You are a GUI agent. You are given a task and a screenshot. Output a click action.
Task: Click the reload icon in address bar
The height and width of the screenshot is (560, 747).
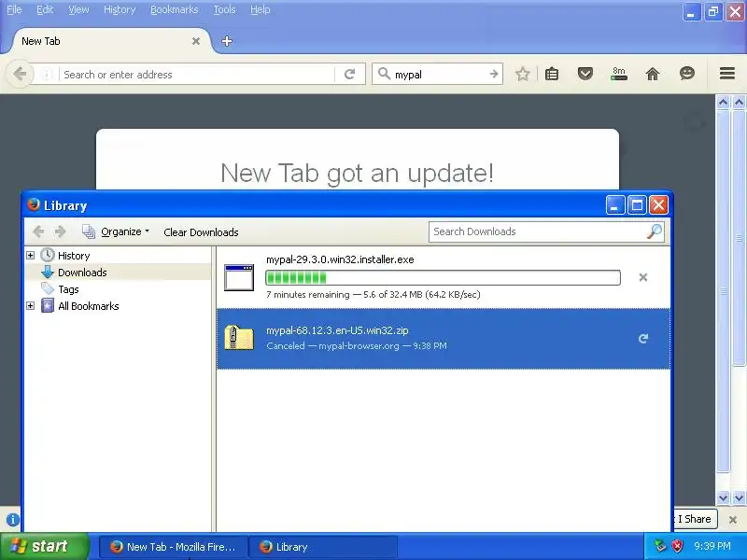pos(350,75)
